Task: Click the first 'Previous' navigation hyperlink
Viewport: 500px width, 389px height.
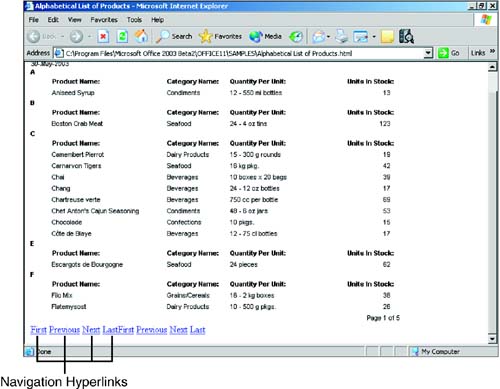Action: pos(64,330)
